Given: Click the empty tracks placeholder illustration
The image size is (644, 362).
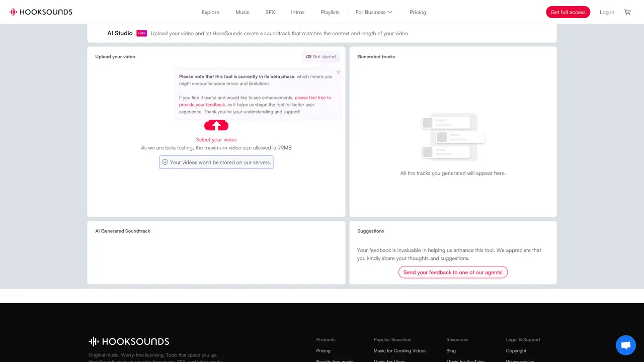Looking at the screenshot, I should [x=453, y=137].
